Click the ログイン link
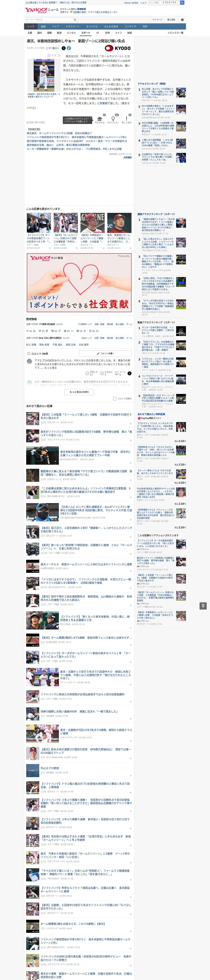This screenshot has width=210, height=980. pyautogui.click(x=64, y=12)
